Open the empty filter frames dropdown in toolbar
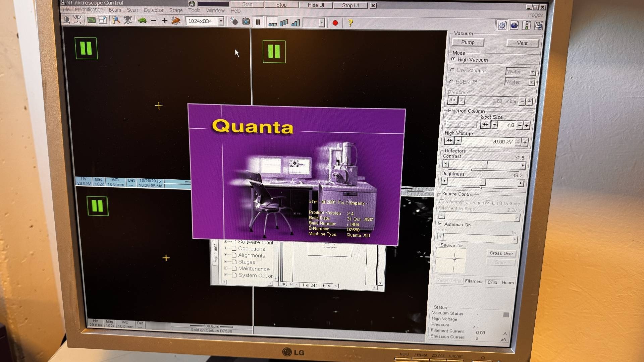This screenshot has width=644, height=362. [x=322, y=23]
